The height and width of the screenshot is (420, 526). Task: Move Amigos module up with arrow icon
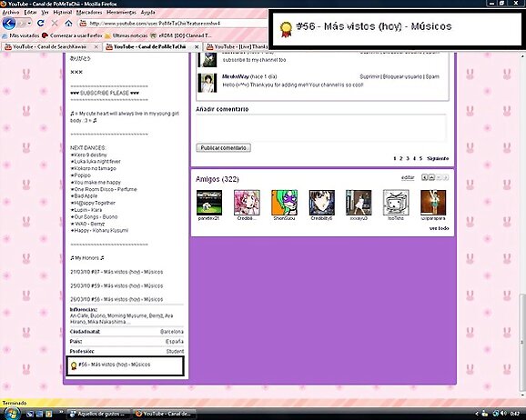click(x=431, y=177)
